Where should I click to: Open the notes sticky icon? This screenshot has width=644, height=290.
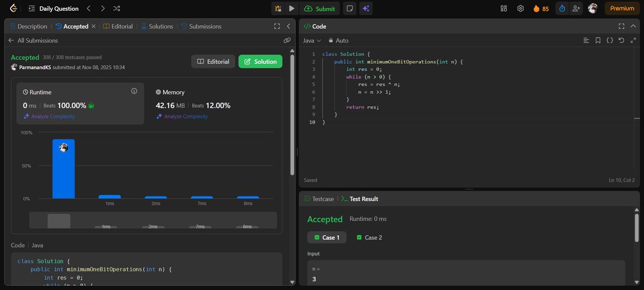coord(350,9)
